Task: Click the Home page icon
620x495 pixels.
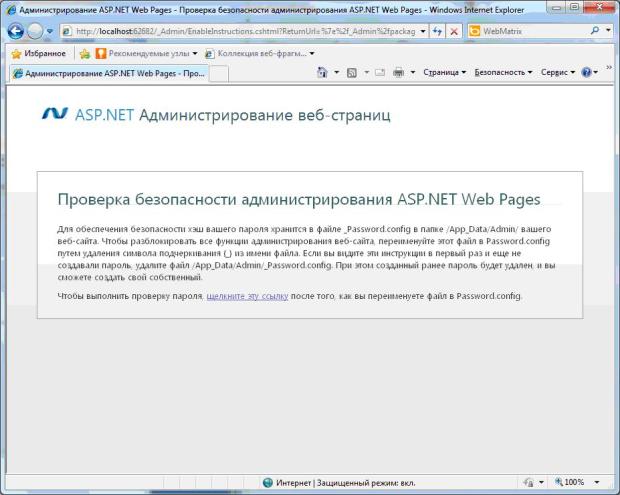Action: (322, 72)
